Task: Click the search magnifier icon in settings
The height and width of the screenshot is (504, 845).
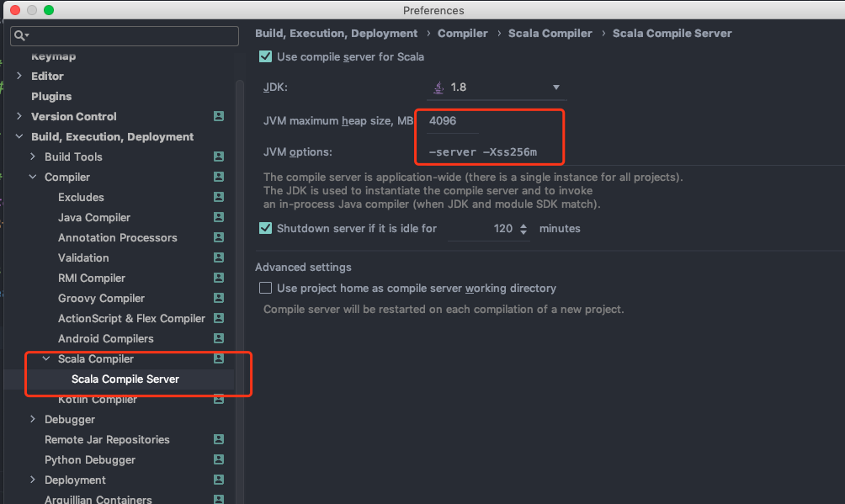Action: [19, 35]
